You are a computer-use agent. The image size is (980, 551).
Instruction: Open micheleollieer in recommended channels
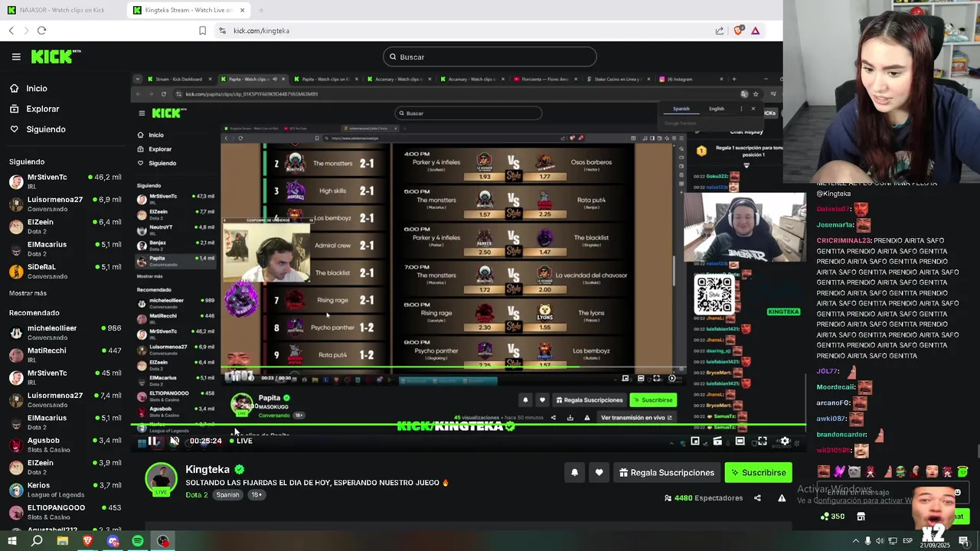coord(65,332)
